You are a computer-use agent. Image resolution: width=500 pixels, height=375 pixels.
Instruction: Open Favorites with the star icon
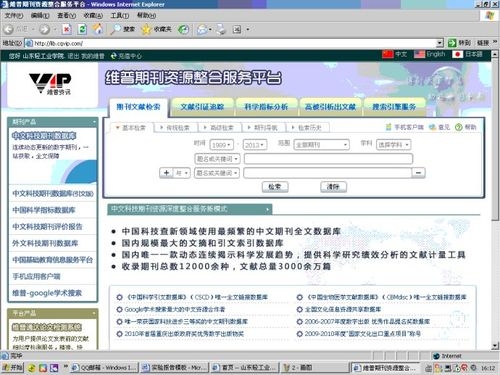(156, 29)
